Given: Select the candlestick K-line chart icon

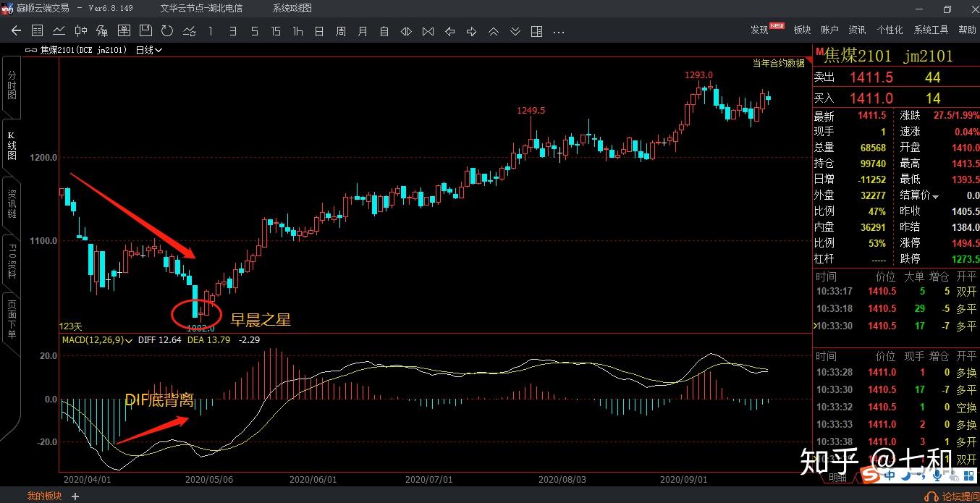Looking at the screenshot, I should (80, 31).
